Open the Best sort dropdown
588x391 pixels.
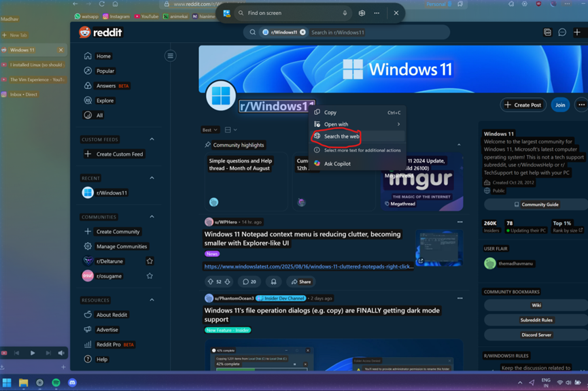(210, 130)
